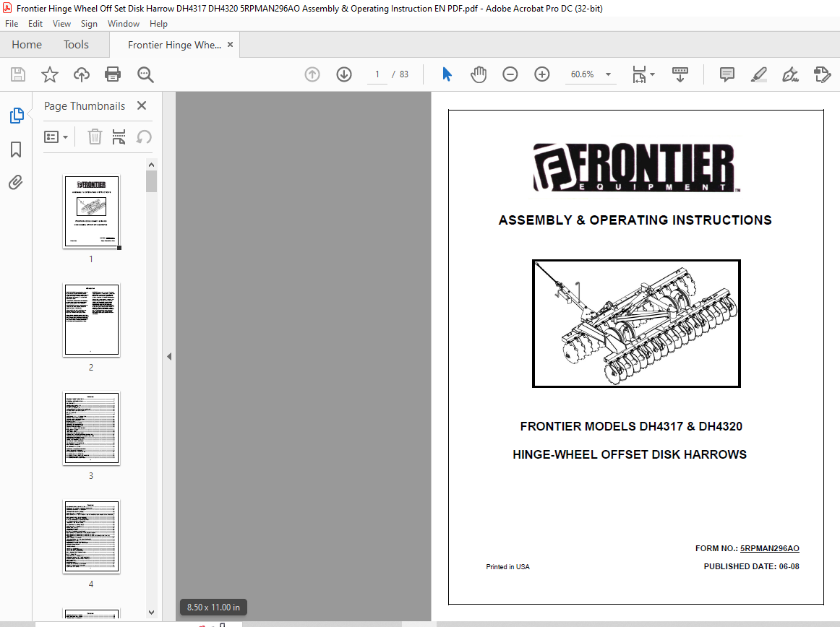Viewport: 840px width, 627px height.
Task: Rotate page with the rotate icon
Action: (x=144, y=137)
